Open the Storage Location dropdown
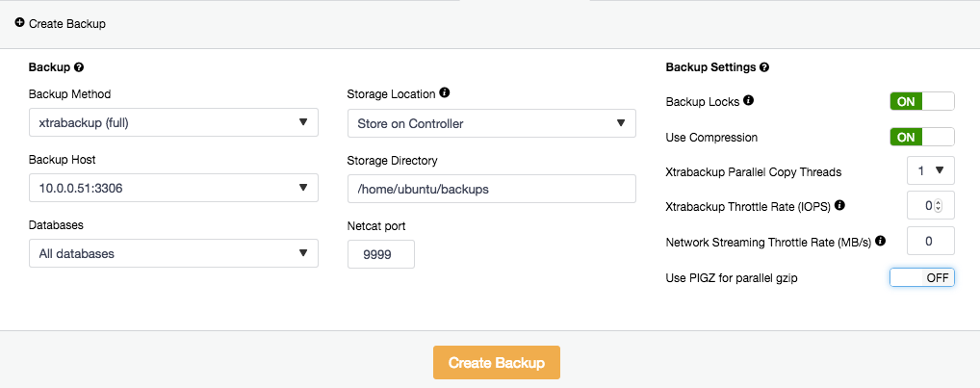The width and height of the screenshot is (980, 388). tap(492, 123)
